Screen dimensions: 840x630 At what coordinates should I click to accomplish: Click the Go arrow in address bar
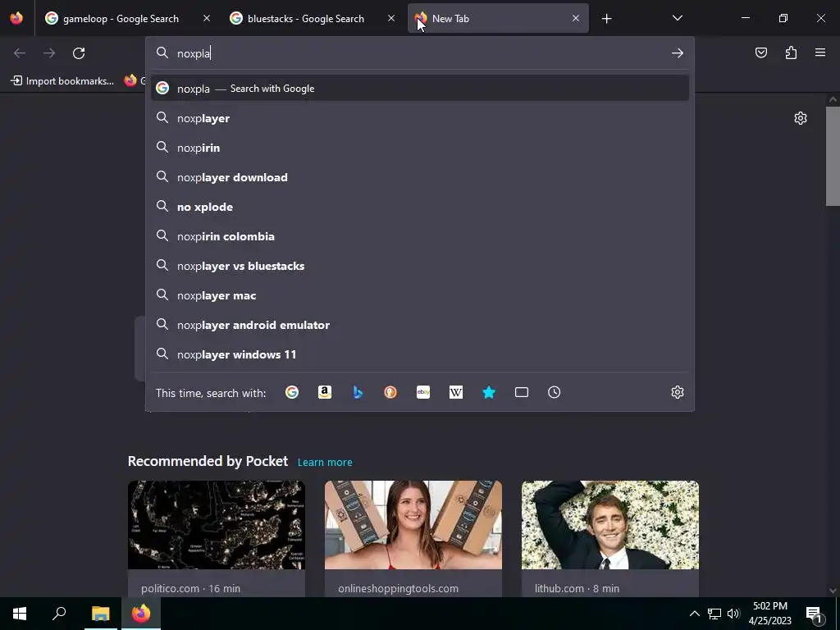pos(677,53)
